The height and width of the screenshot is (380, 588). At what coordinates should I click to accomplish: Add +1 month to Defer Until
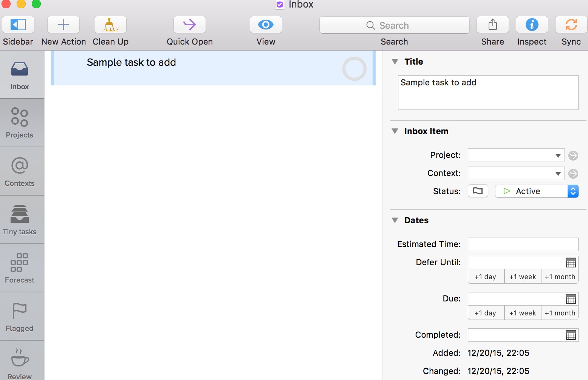(560, 277)
